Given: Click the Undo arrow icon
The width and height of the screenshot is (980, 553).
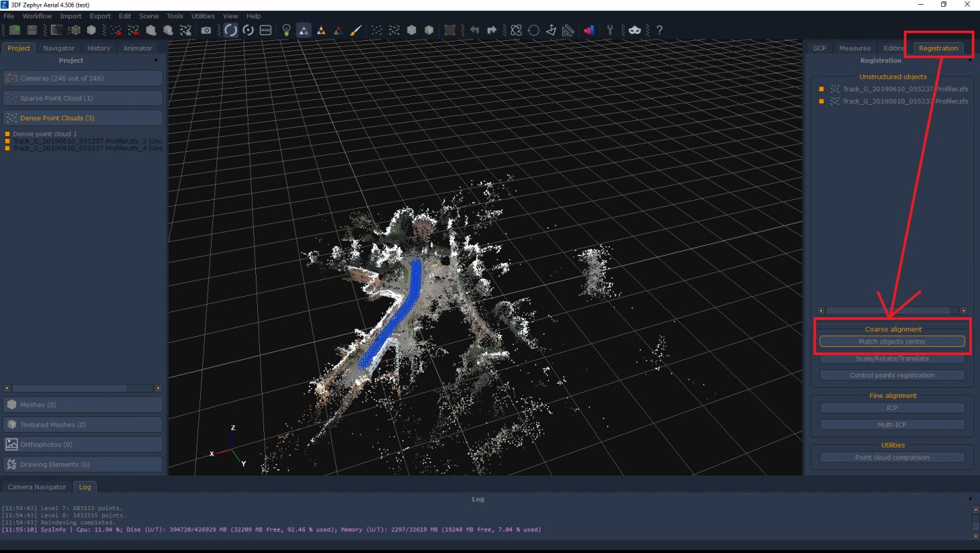Looking at the screenshot, I should 474,30.
